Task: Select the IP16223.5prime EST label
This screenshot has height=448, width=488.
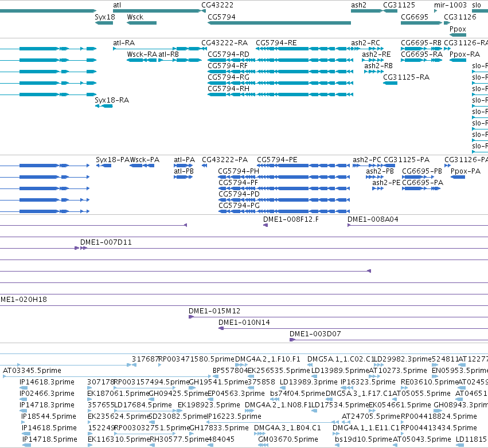Action: (234, 416)
